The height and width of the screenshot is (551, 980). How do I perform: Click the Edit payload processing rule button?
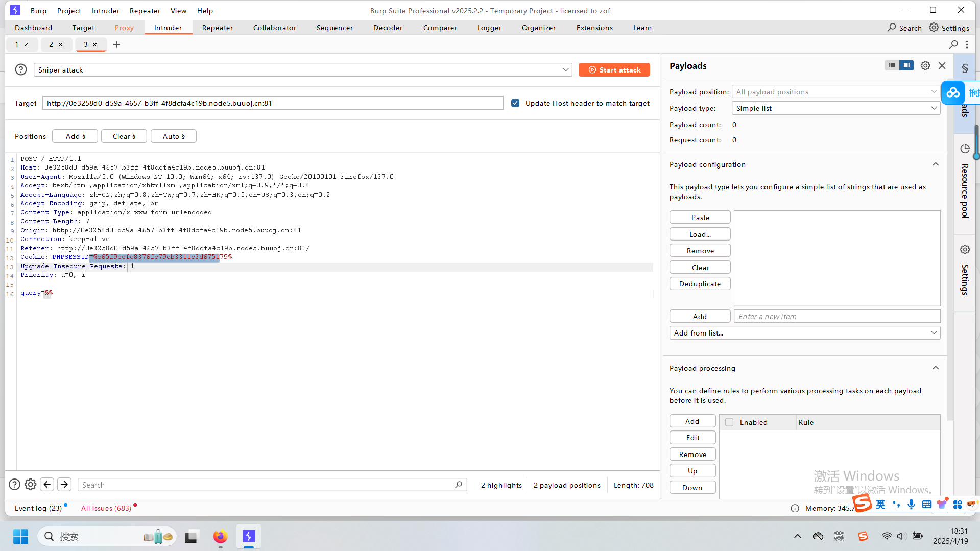point(692,438)
